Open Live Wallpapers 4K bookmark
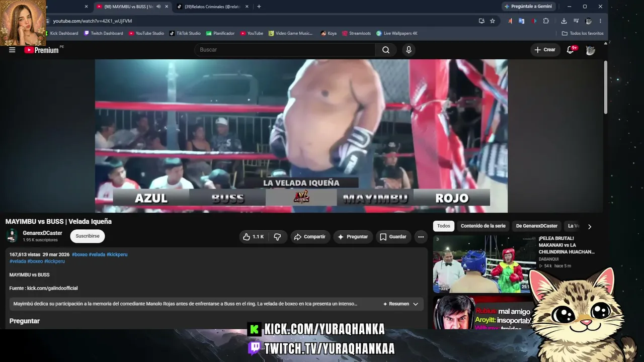This screenshot has width=644, height=362. (397, 33)
